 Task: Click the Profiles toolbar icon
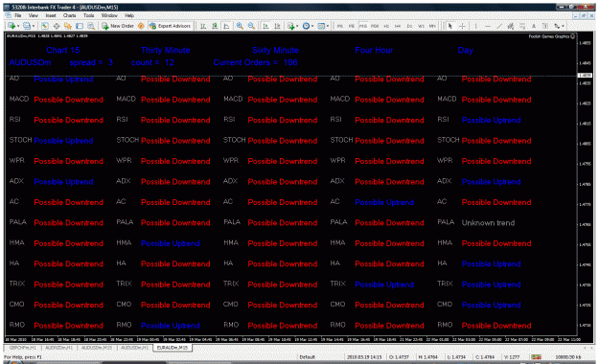pyautogui.click(x=27, y=26)
